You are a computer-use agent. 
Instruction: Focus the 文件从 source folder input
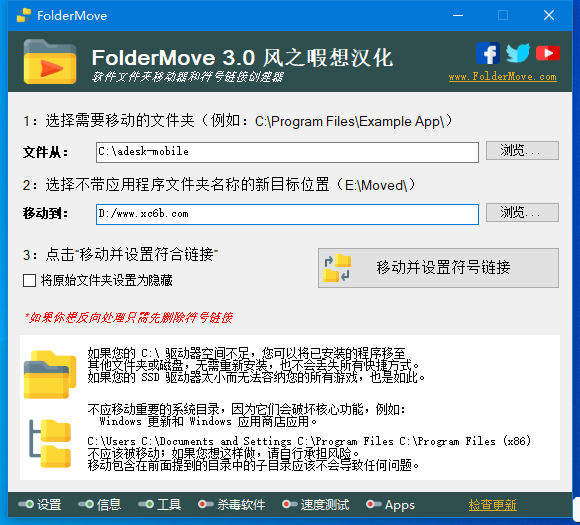(287, 152)
